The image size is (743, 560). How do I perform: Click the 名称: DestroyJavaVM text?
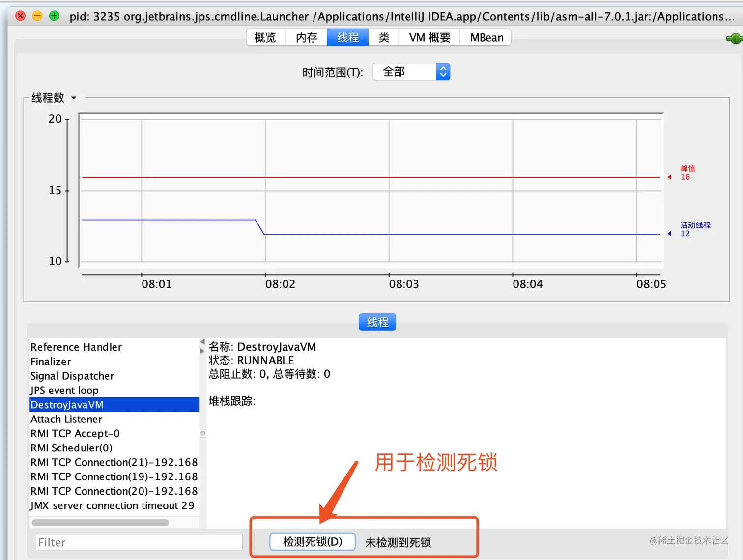262,347
